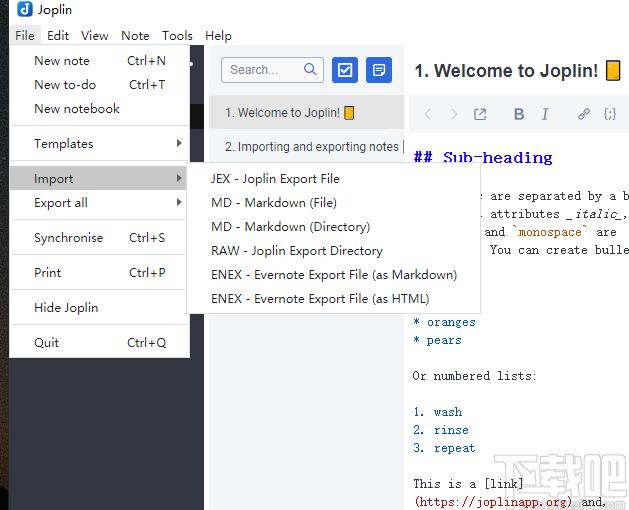629x510 pixels.
Task: Click the joplinapp.org URL text in editor
Action: coord(493,502)
